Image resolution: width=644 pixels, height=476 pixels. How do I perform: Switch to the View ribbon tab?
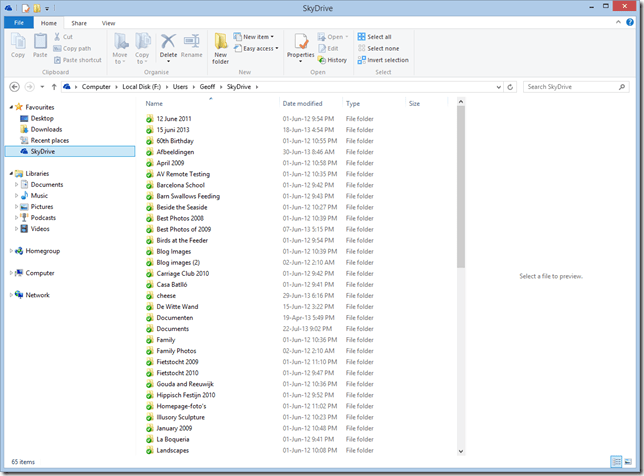[x=108, y=23]
